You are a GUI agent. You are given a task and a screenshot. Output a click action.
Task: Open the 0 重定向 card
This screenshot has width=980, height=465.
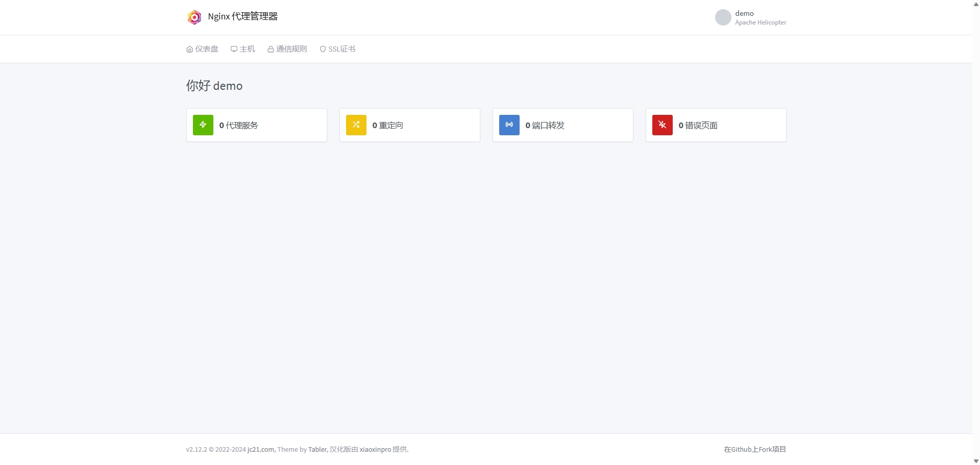point(410,125)
